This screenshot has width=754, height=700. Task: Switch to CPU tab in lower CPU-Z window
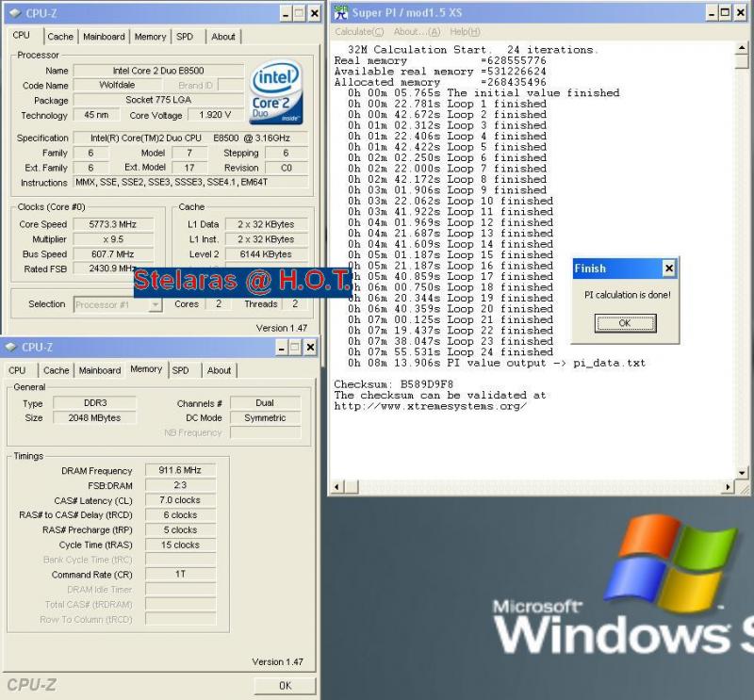(x=17, y=370)
